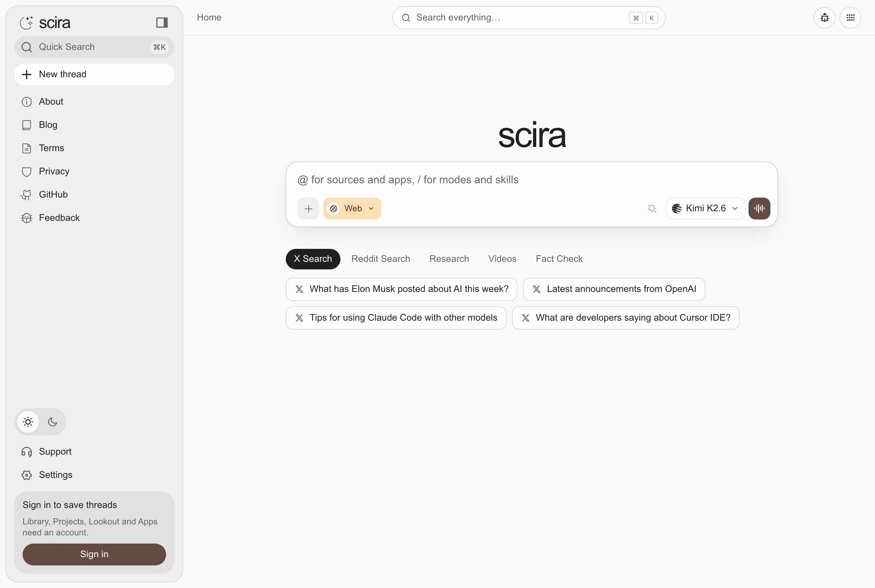
Task: Click the Home breadcrumb
Action: [209, 18]
